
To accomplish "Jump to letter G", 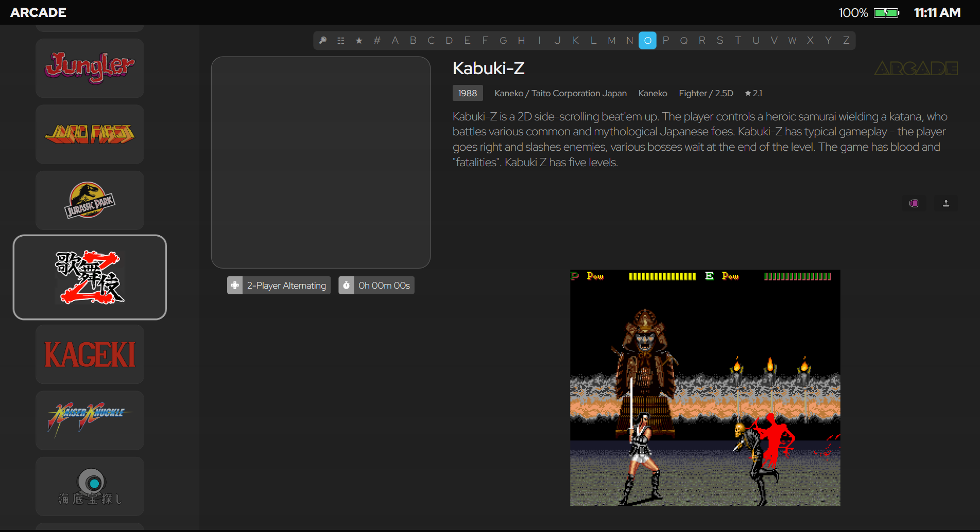I will pos(503,41).
